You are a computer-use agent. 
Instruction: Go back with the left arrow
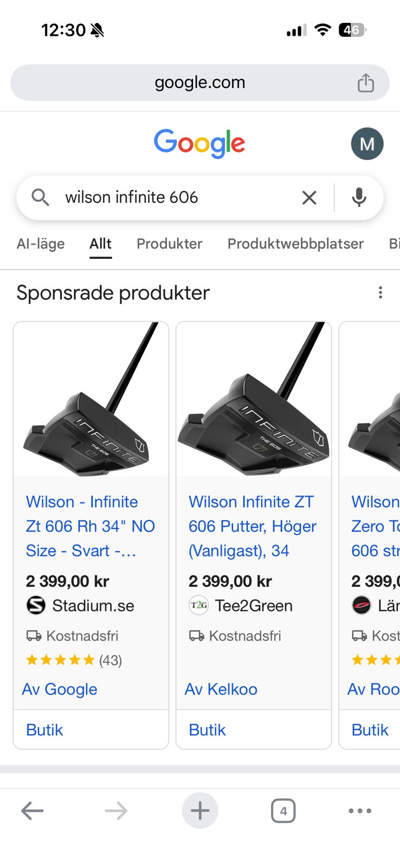(33, 811)
